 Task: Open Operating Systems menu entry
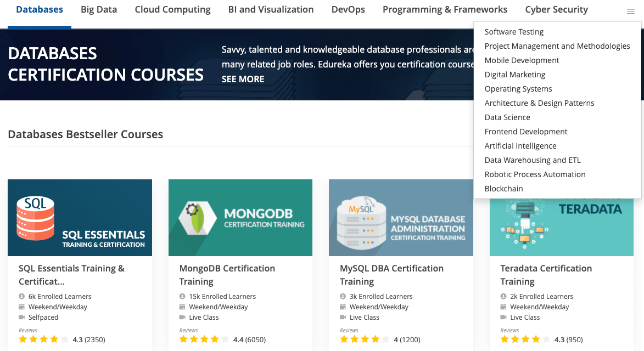point(518,89)
